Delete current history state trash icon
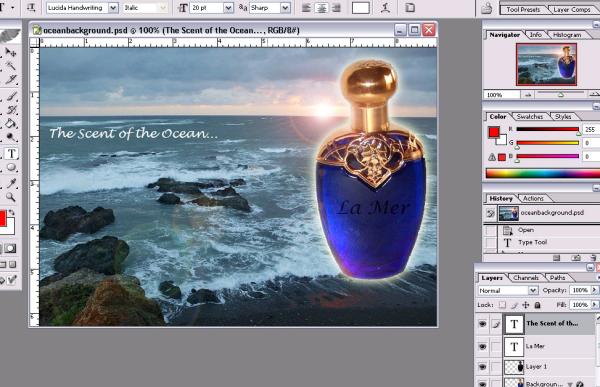Image resolution: width=600 pixels, height=387 pixels. pos(593,258)
